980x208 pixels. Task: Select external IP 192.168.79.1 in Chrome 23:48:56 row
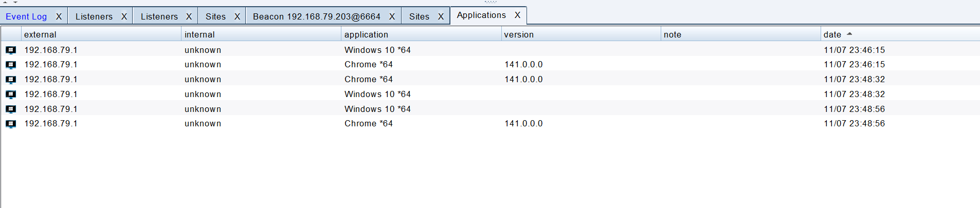(51, 123)
